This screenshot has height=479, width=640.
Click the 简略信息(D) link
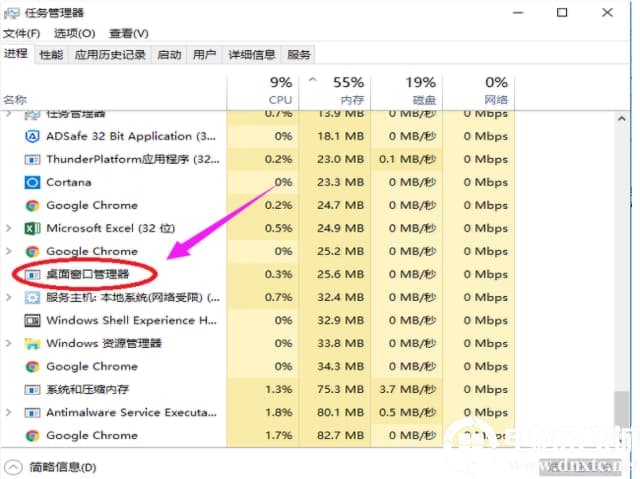pyautogui.click(x=62, y=467)
